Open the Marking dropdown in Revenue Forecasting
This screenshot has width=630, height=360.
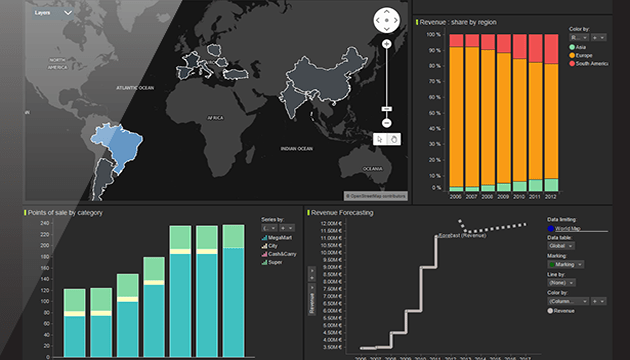[566, 264]
